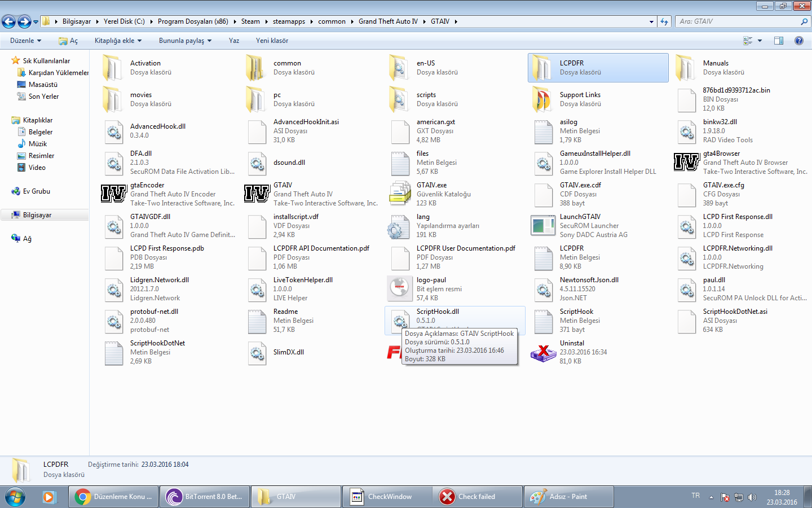Toggle the preview pane button
Screen dimensions: 812x508
(x=779, y=41)
